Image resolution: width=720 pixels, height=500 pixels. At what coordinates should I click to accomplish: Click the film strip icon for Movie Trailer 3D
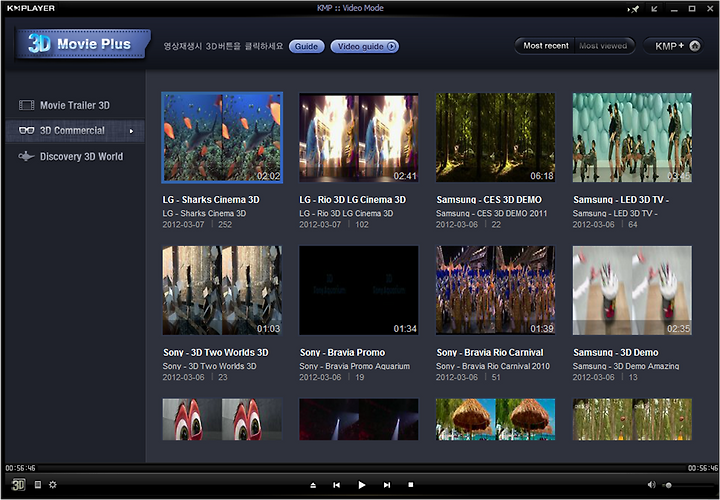click(26, 106)
